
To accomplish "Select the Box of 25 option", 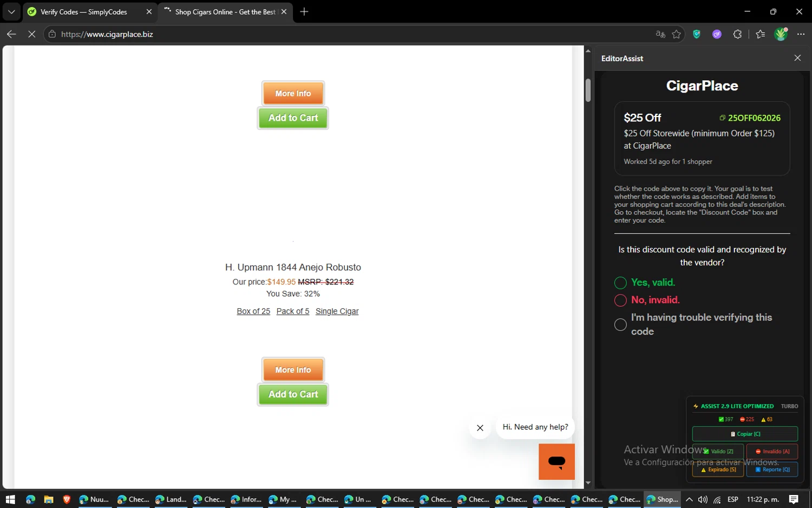I will (253, 311).
